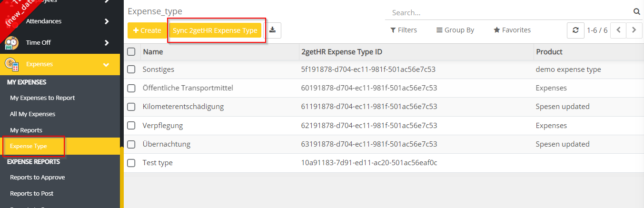Click the demo expense type product cell
Viewport: 644px width, 208px height.
[x=568, y=69]
